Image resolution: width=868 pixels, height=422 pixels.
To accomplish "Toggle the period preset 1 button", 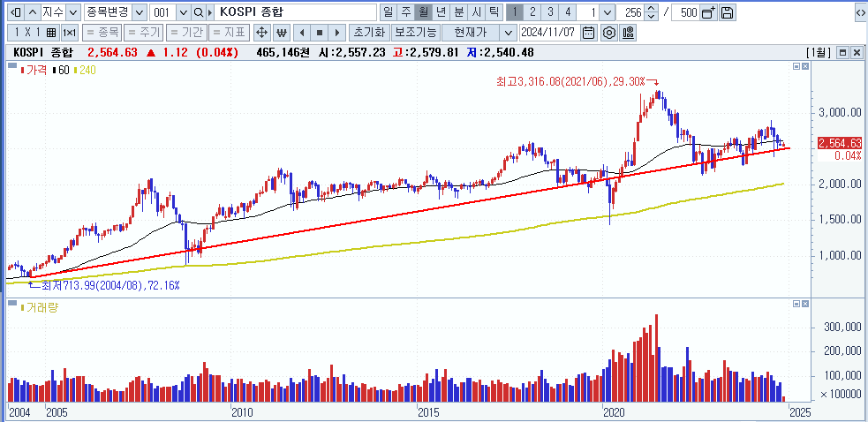I will pyautogui.click(x=514, y=12).
